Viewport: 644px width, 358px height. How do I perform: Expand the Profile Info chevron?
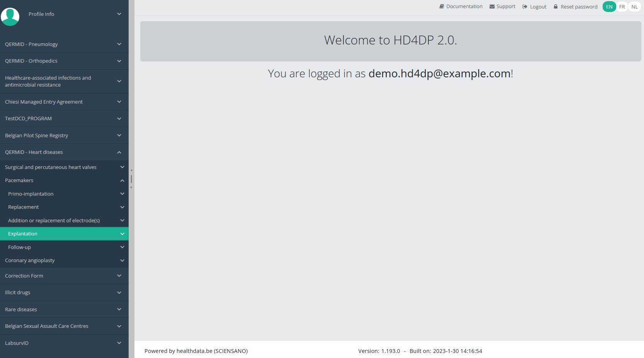pos(119,14)
